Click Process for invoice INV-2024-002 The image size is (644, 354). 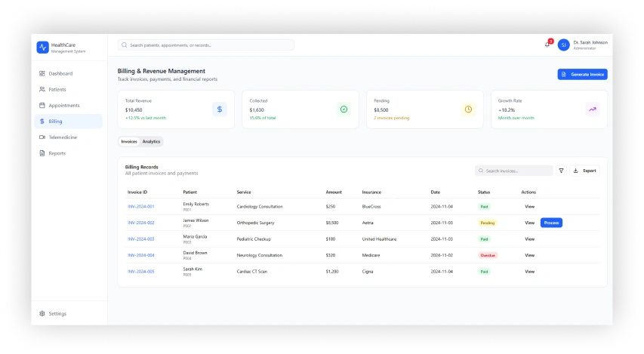tap(551, 223)
